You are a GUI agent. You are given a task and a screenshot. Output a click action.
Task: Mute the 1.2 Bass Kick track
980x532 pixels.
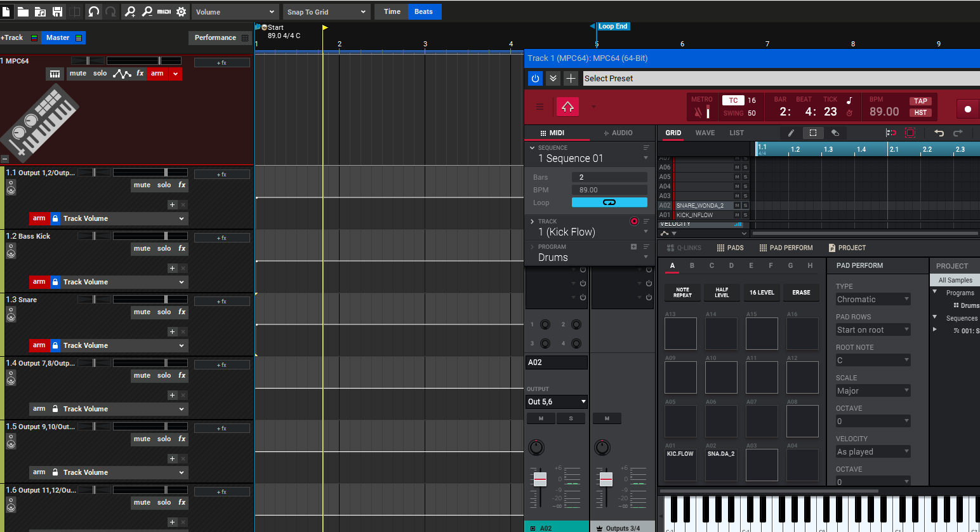142,248
